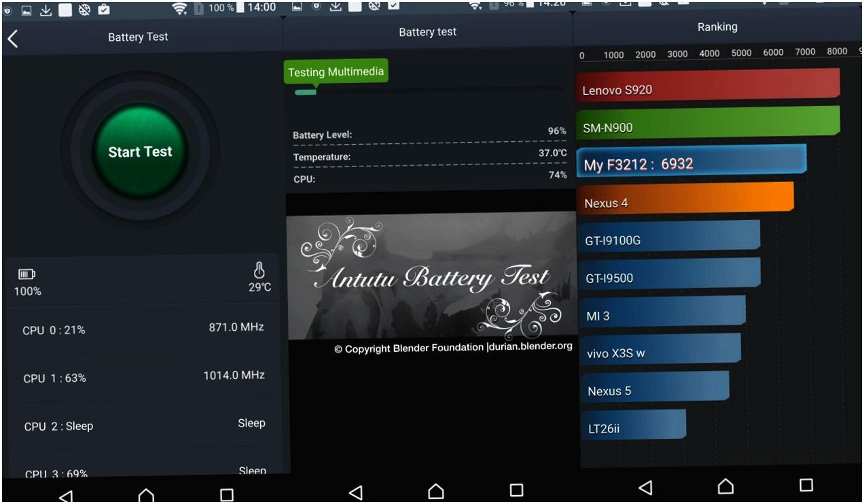864x504 pixels.
Task: Select the CPU 0 : 21% row
Action: pos(143,329)
